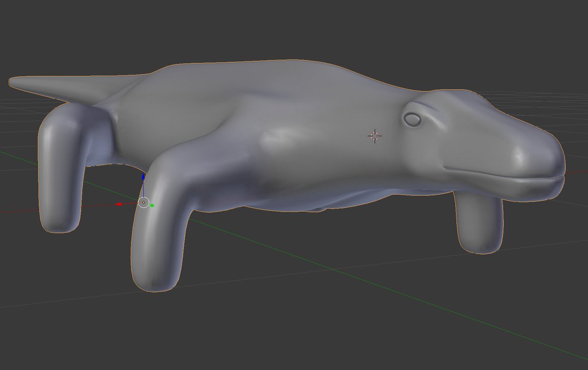
Task: Click the 3D cursor crosshair on the model
Action: (375, 136)
